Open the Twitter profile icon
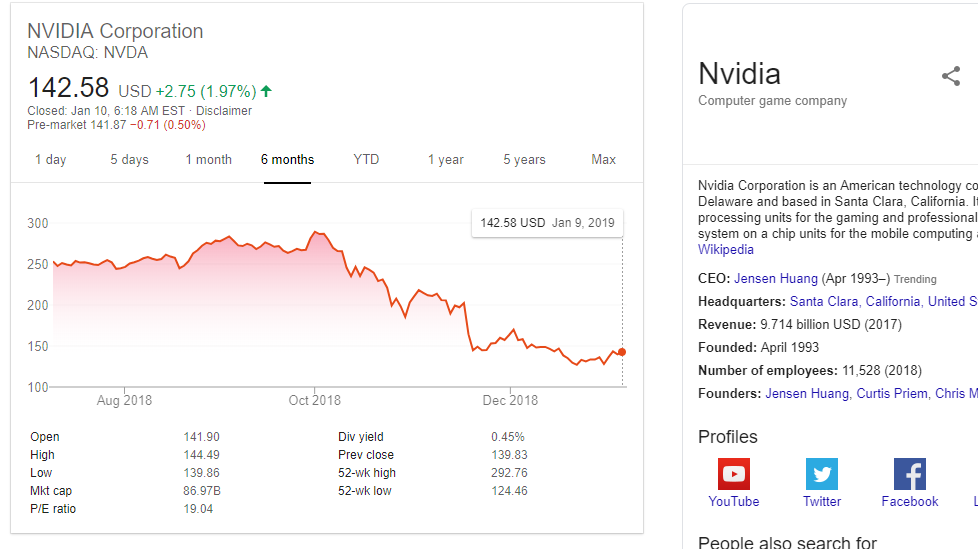 pyautogui.click(x=822, y=474)
